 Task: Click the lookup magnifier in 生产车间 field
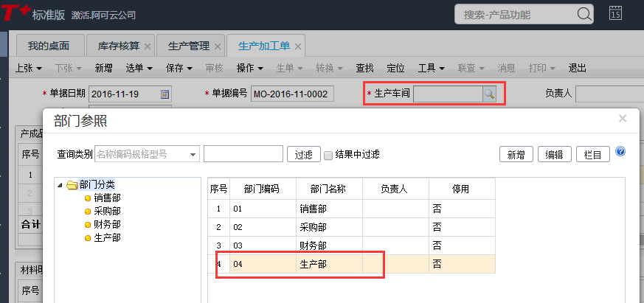pos(489,94)
